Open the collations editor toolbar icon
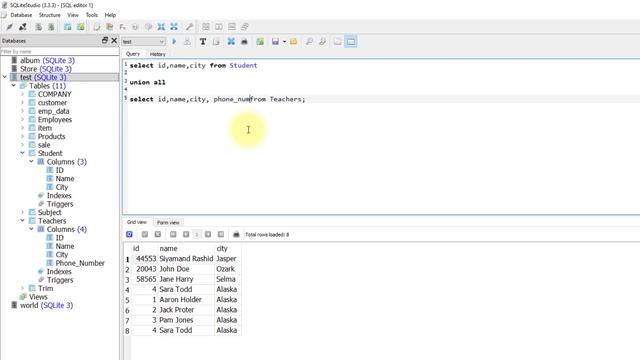 point(136,27)
